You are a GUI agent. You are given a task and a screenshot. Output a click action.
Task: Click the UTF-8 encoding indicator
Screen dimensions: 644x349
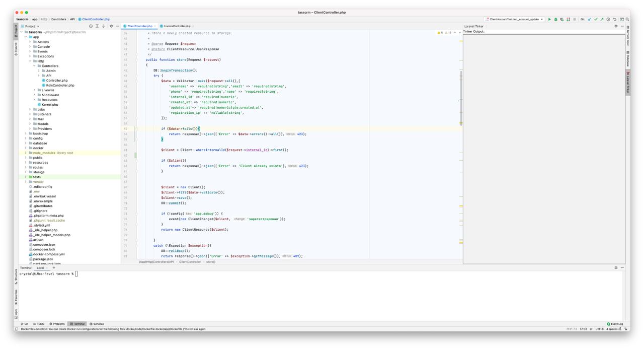599,329
